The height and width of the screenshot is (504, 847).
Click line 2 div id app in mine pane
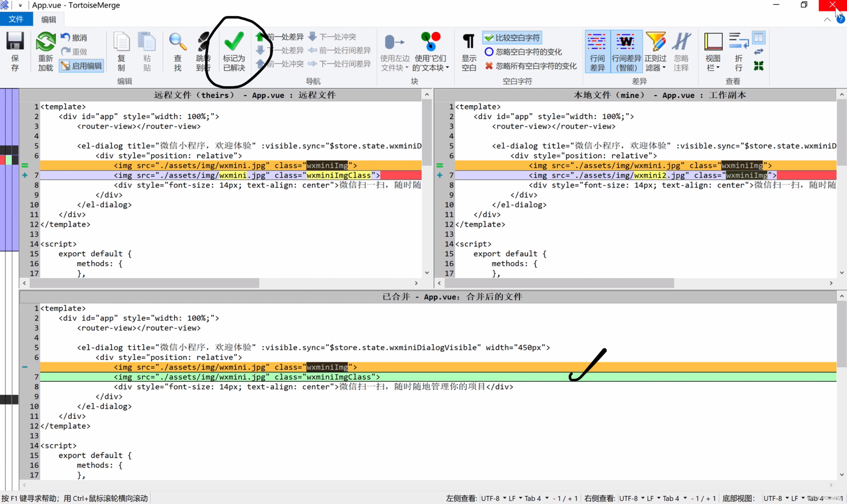[x=554, y=117]
